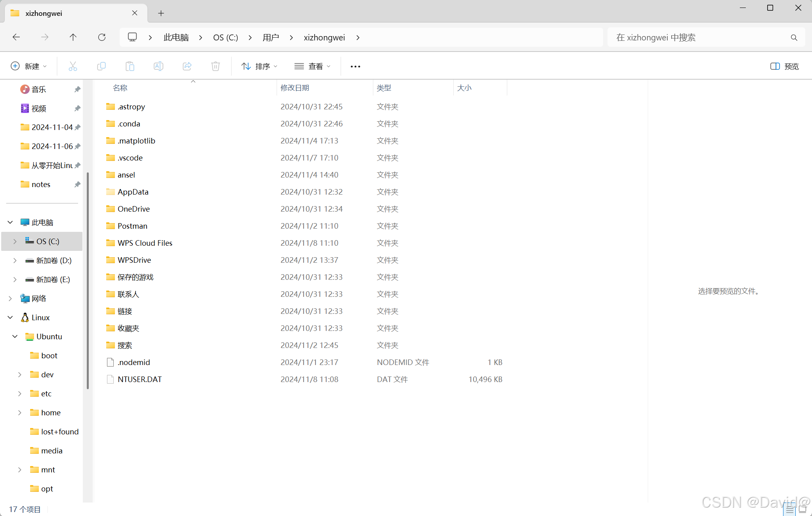Open the three-dots more options menu

tap(355, 66)
